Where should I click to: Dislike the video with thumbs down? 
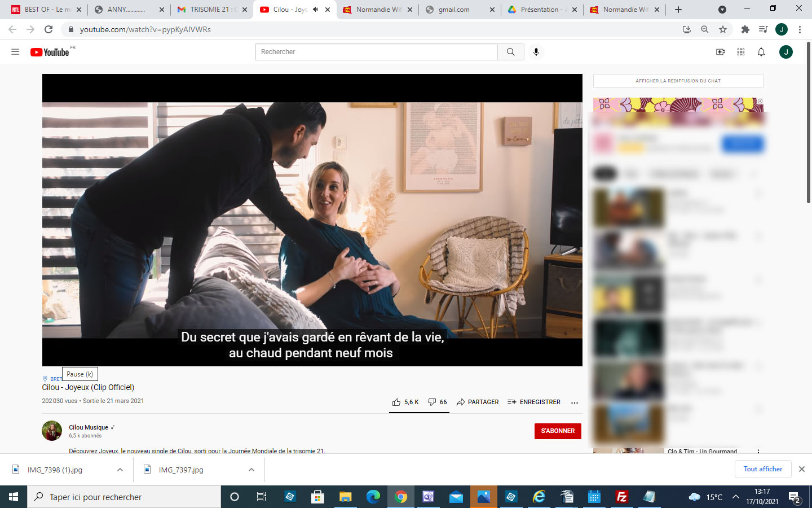pos(437,402)
